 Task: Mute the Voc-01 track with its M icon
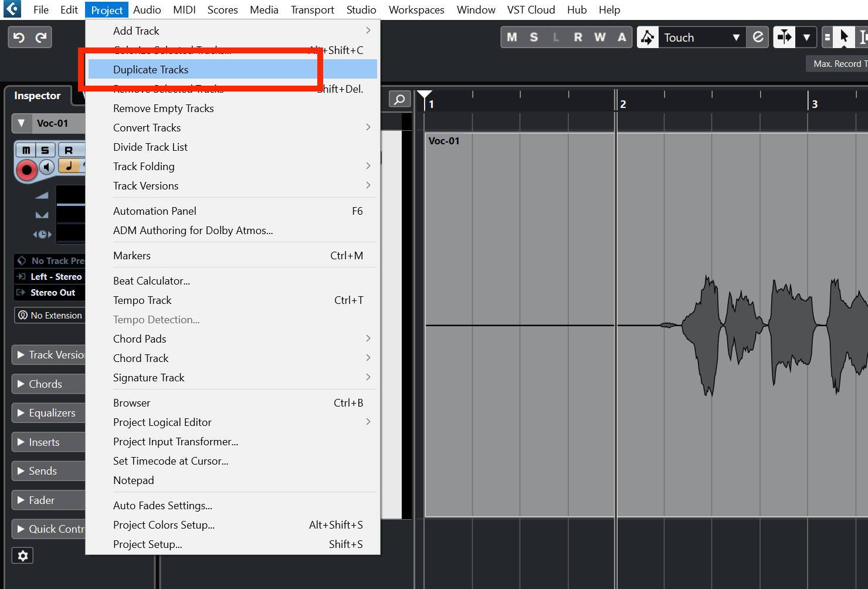click(x=26, y=150)
